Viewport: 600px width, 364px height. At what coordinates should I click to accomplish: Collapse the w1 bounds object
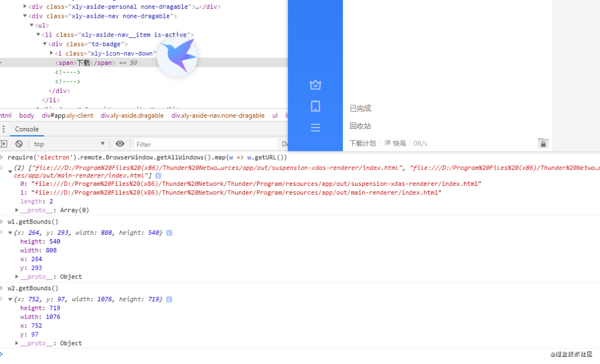[10, 232]
